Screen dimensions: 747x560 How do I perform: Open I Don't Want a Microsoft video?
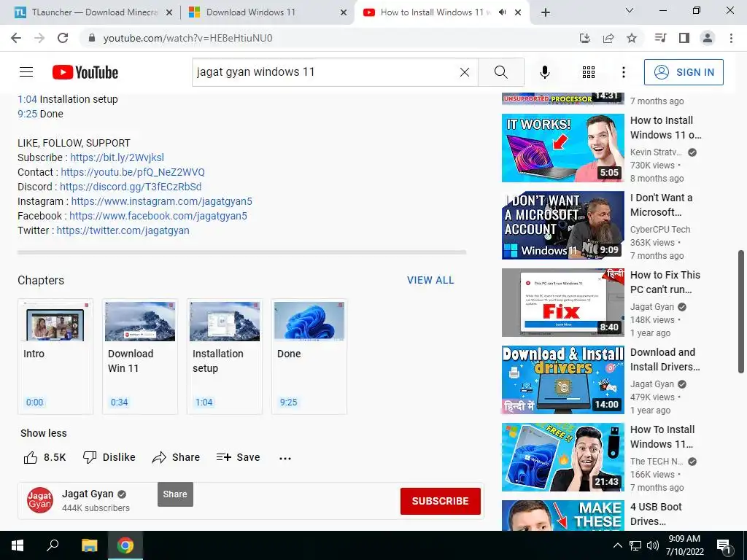[x=562, y=225]
